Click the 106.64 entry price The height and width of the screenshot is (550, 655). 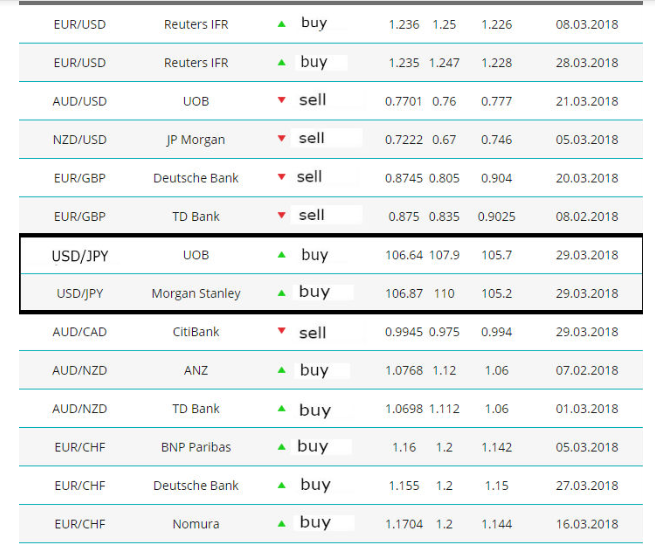[x=404, y=255]
